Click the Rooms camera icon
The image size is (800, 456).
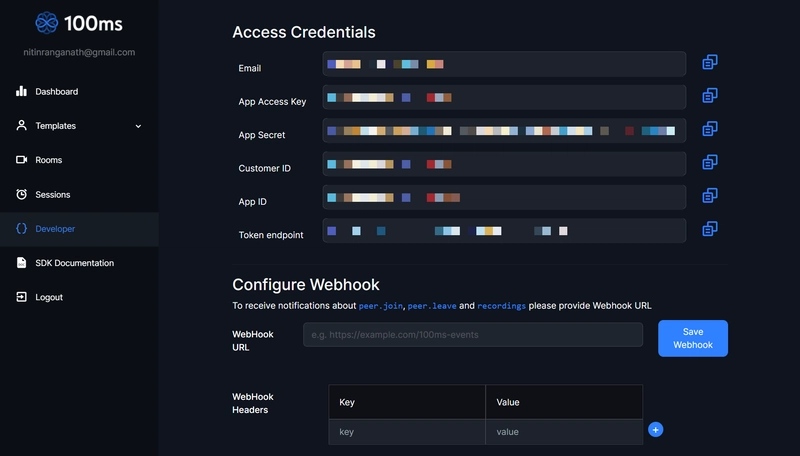point(21,160)
